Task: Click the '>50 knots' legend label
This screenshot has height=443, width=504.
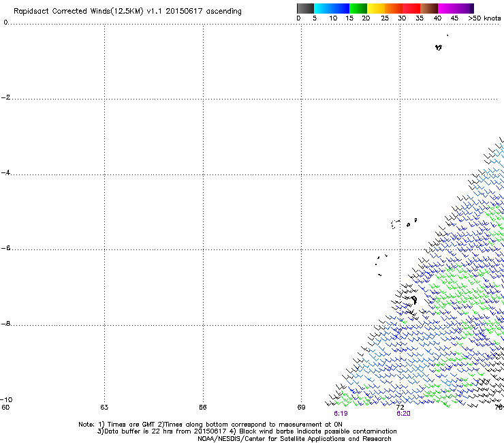Action: 484,18
